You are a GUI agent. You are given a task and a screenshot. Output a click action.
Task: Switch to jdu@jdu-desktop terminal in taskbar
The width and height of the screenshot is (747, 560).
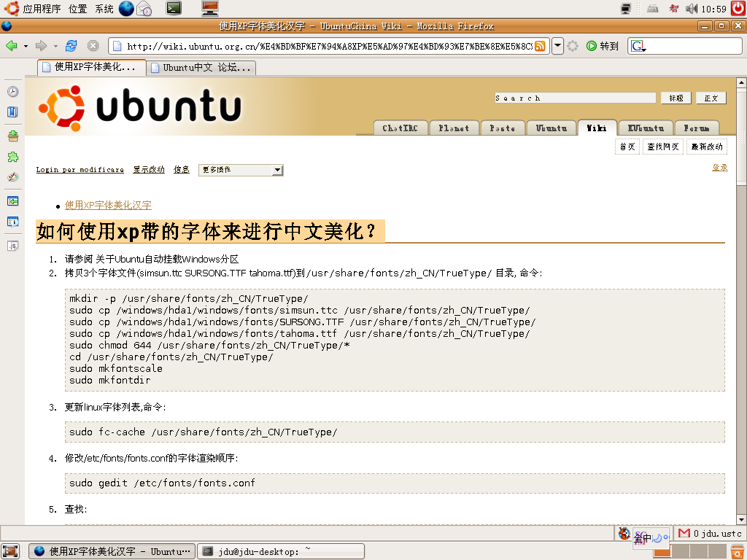click(x=281, y=551)
